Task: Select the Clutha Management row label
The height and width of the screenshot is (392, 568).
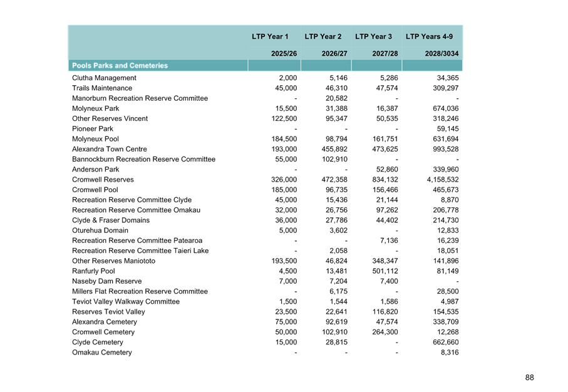Action: 103,78
